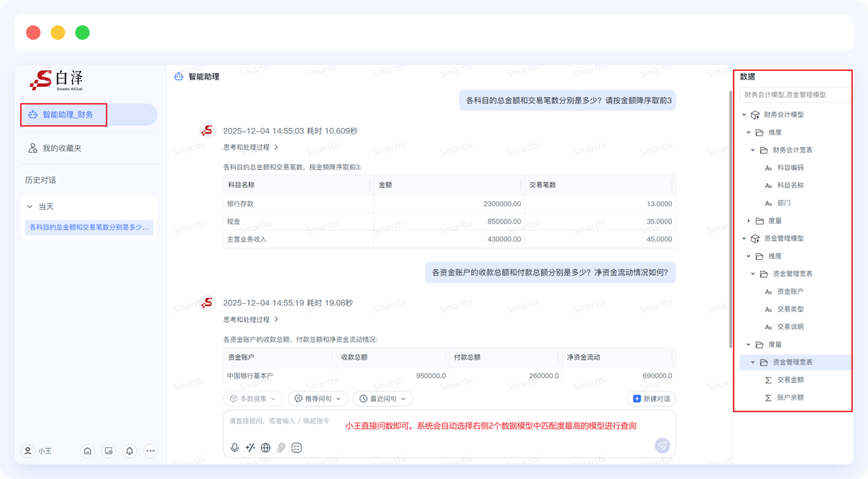
Task: Click the AI sparkle enhancement icon
Action: pos(249,447)
